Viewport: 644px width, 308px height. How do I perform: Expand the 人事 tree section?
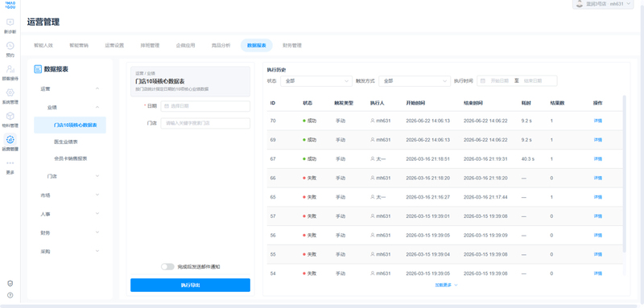[x=97, y=214]
